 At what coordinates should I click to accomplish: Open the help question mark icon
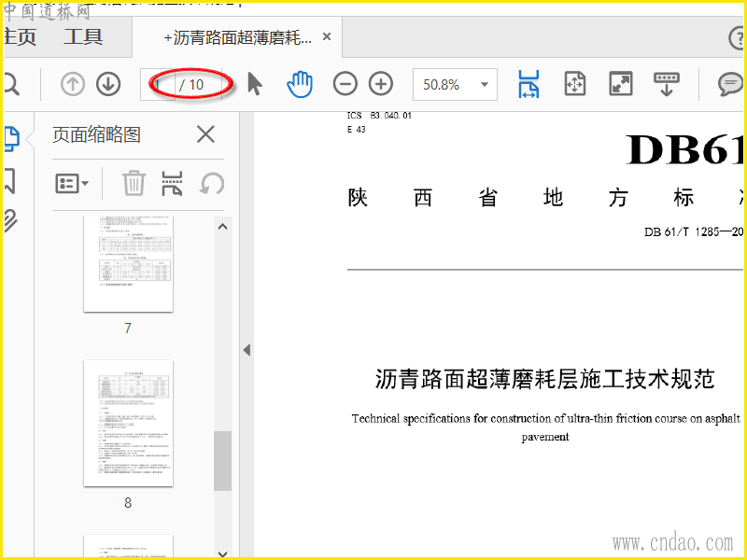pos(738,37)
